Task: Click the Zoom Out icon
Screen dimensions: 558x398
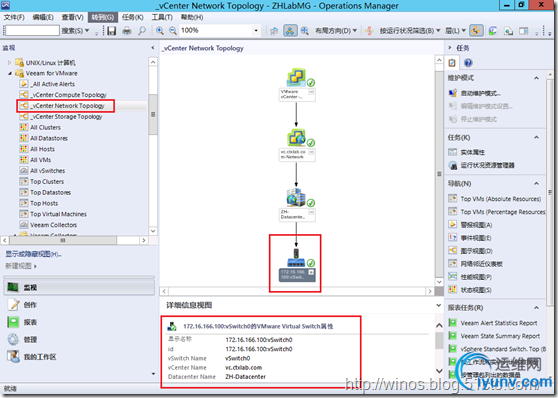Action: coord(173,31)
